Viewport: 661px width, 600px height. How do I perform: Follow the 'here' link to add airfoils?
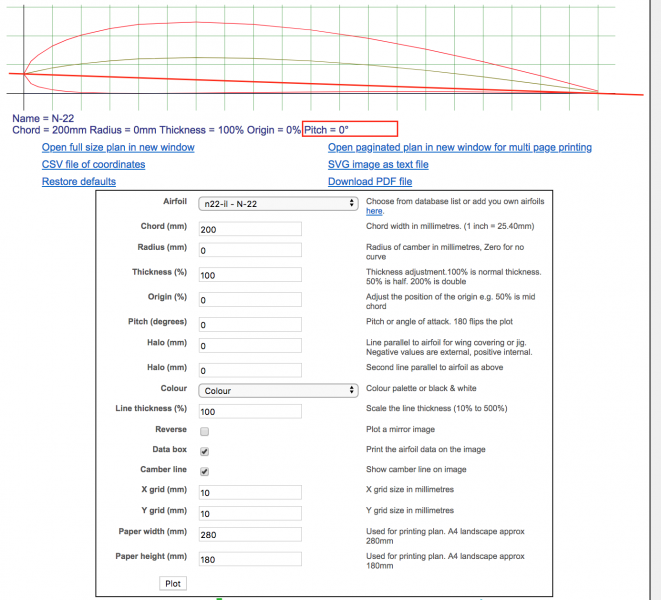tap(374, 211)
